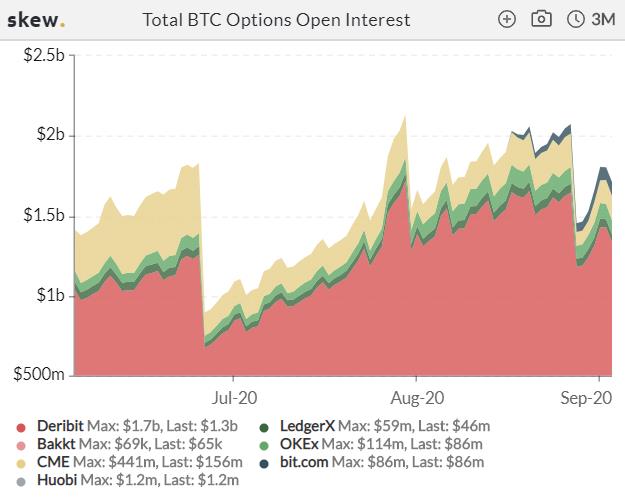Toggle bit.com series via dark blue dot
Image resolution: width=625 pixels, height=497 pixels.
pyautogui.click(x=264, y=464)
